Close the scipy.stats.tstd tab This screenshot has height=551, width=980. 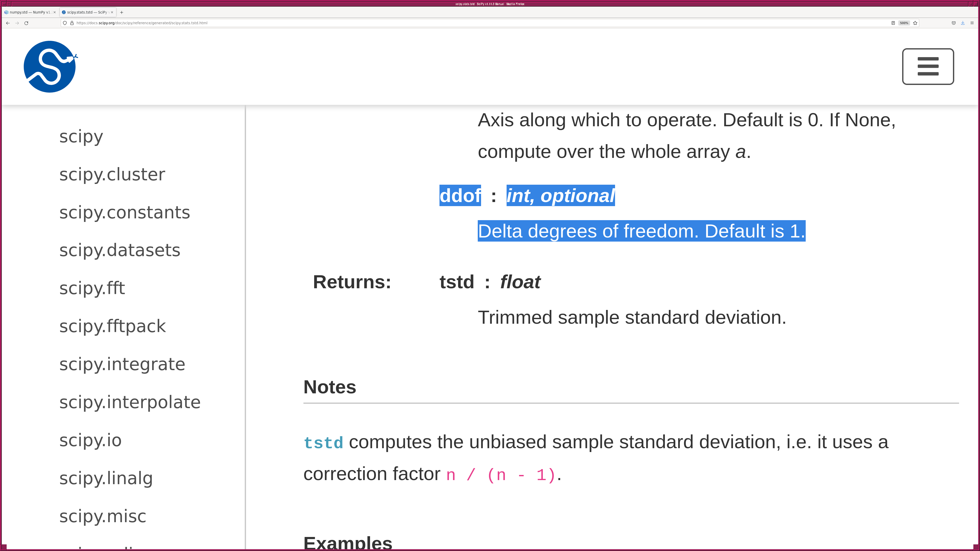point(112,12)
